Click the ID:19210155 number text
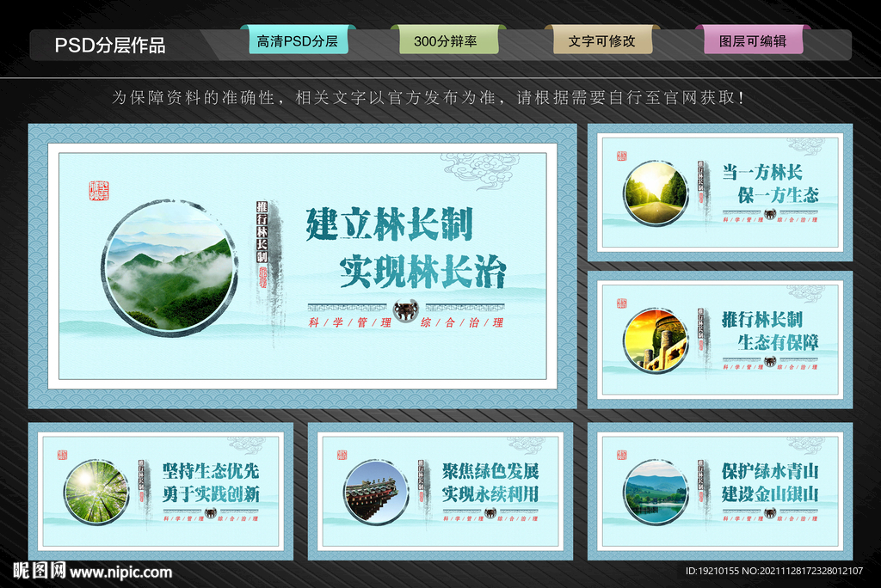The width and height of the screenshot is (881, 588). [x=712, y=571]
